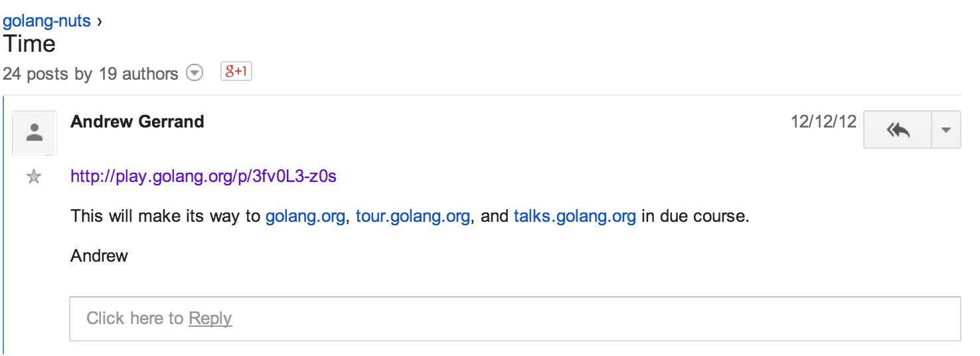Click the '24 posts by 19 authors' text
The width and height of the screenshot is (980, 356).
click(90, 74)
